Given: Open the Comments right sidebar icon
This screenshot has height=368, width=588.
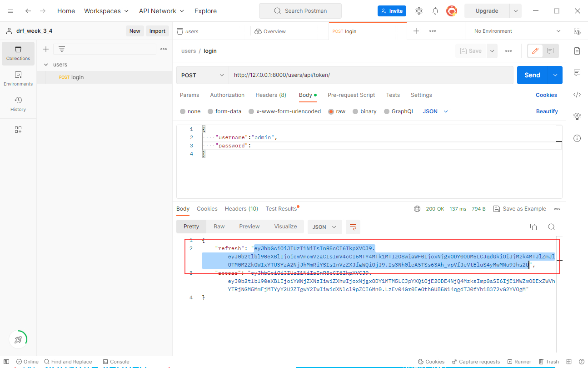Looking at the screenshot, I should (577, 73).
